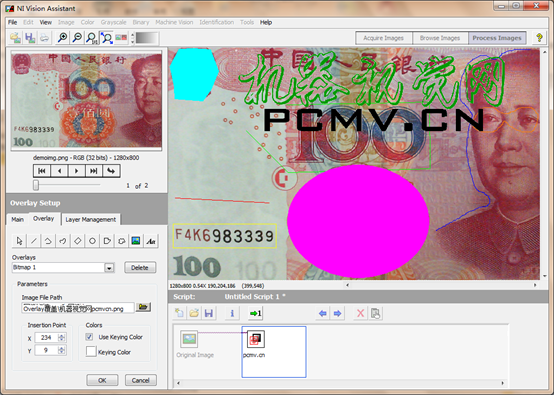Confirm overlay setup with OK

click(x=102, y=380)
